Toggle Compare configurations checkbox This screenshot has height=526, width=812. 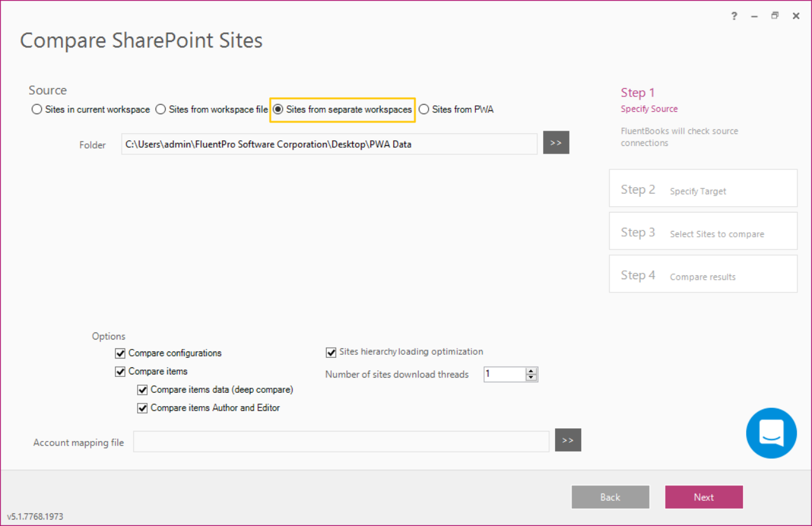(120, 353)
